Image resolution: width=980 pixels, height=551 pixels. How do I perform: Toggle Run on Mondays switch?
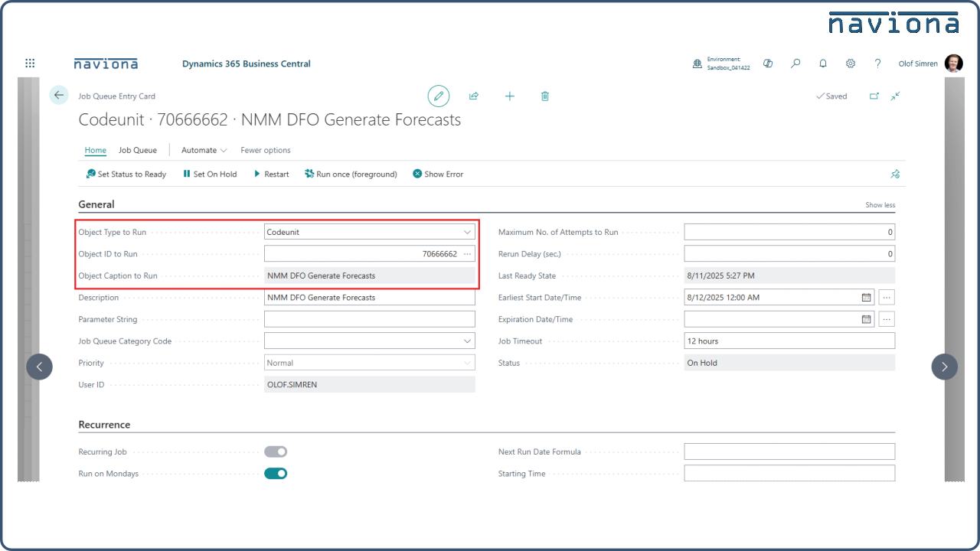point(276,474)
